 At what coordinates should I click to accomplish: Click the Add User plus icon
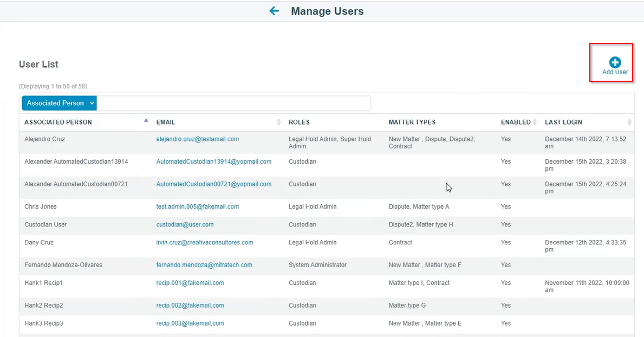coord(615,62)
